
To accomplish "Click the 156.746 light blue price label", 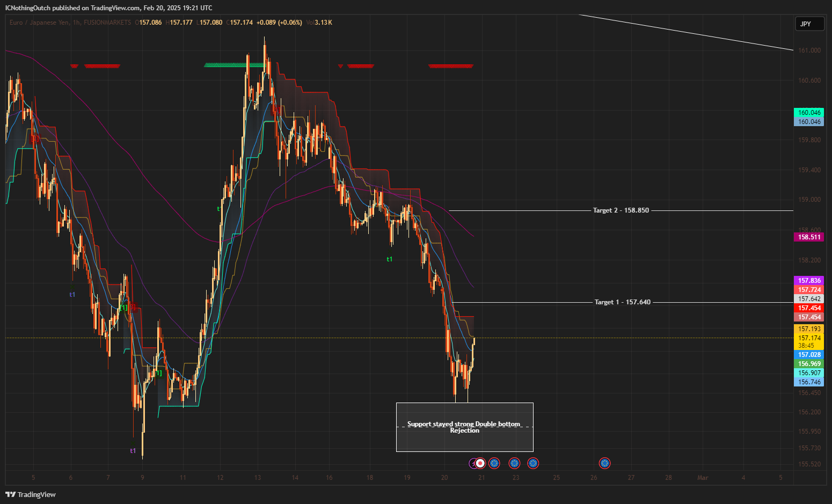I will point(809,382).
